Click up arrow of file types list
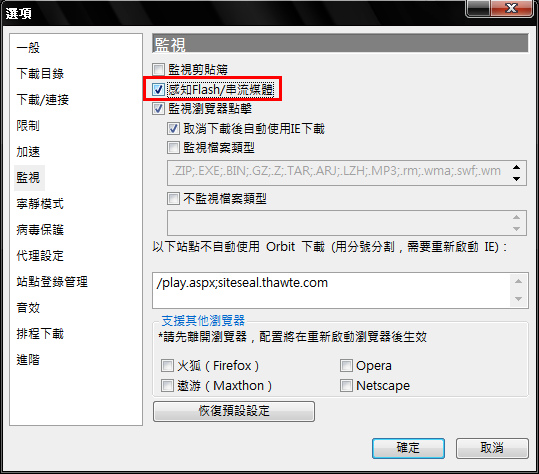Screen dimensions: 539x474 point(516,167)
